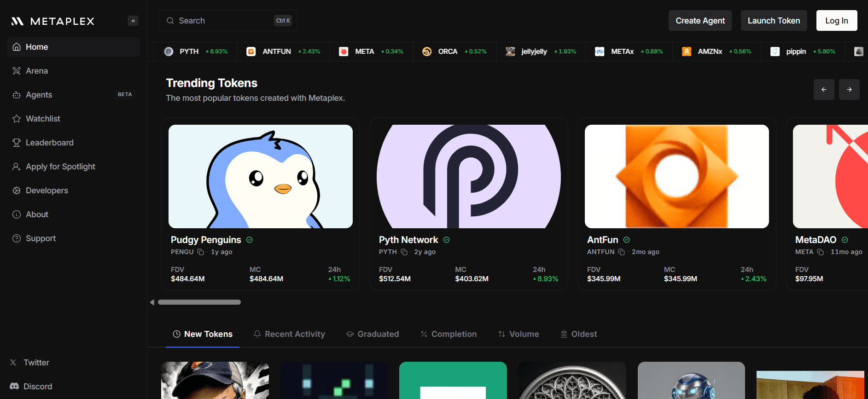The width and height of the screenshot is (868, 399).
Task: Click Pyth Network 24h change 8.93%
Action: (546, 279)
